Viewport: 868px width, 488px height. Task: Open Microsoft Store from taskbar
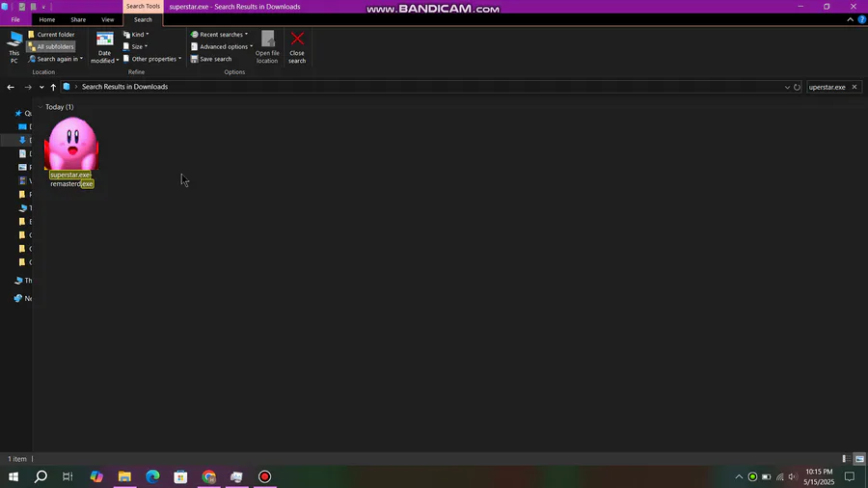[180, 476]
